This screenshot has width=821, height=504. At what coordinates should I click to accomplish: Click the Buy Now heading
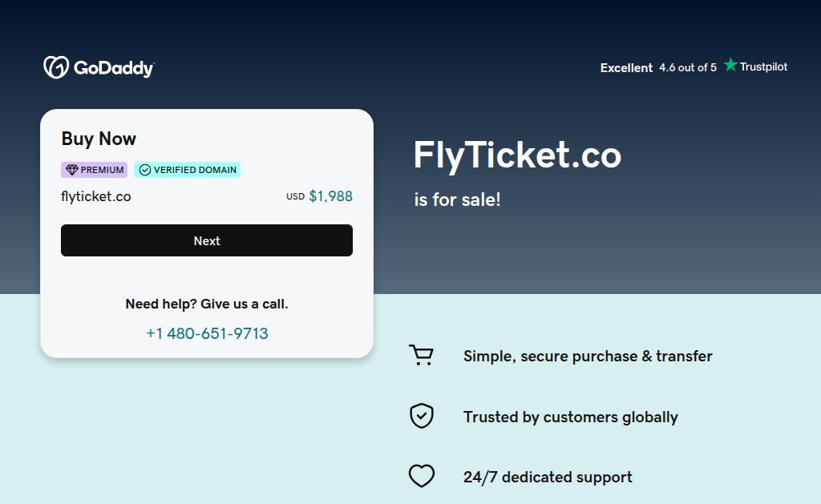click(x=99, y=139)
